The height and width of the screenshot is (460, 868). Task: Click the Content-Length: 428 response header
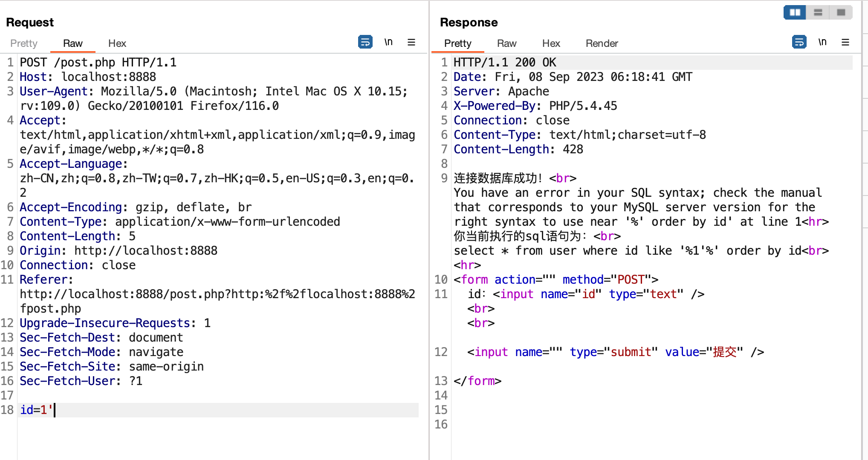point(518,149)
